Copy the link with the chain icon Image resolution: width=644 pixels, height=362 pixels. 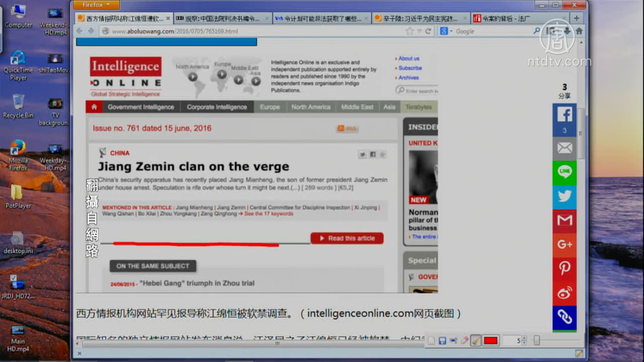point(564,317)
